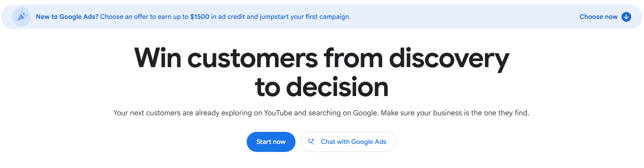Click "searching on Google" in the subheading

[x=343, y=113]
